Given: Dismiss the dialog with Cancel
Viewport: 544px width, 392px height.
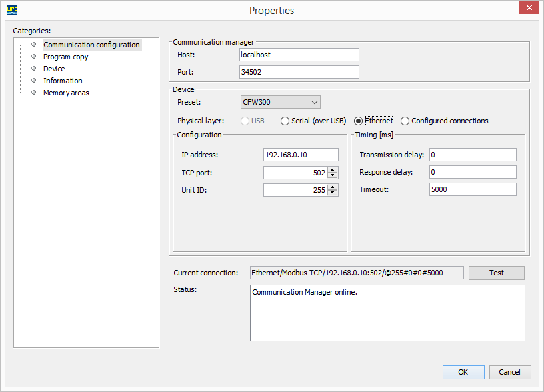Looking at the screenshot, I should pyautogui.click(x=510, y=372).
